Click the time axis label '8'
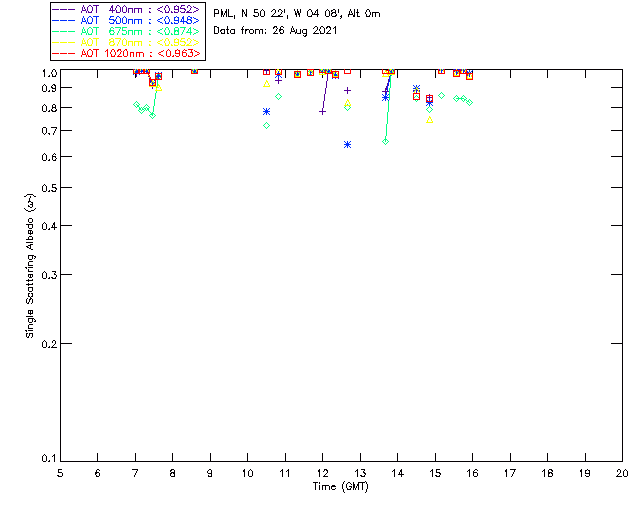Viewport: 640px width, 512px height. point(173,473)
